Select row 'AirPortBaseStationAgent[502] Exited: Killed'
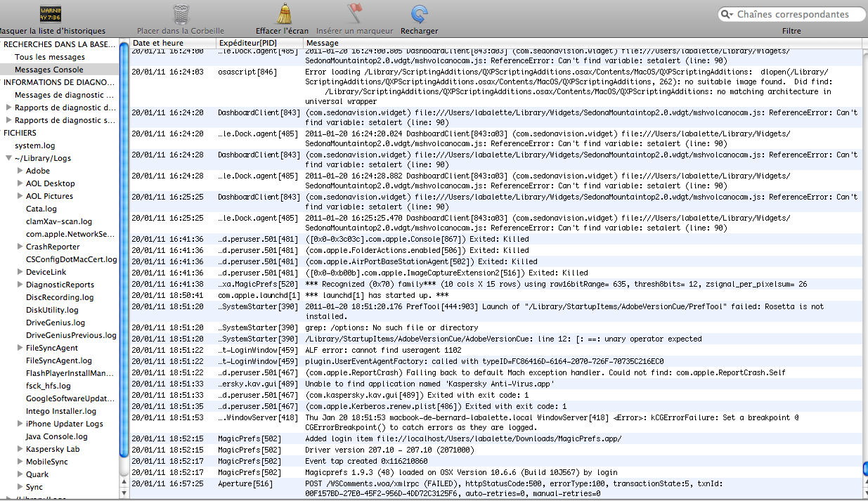The width and height of the screenshot is (868, 501). [x=495, y=261]
